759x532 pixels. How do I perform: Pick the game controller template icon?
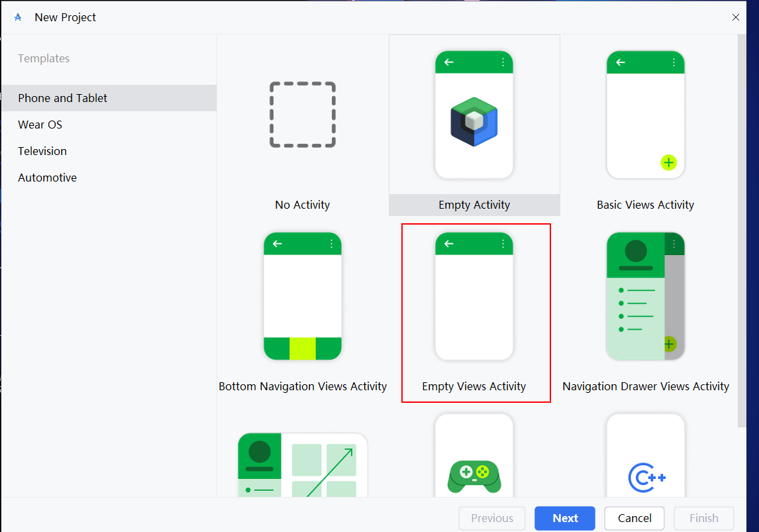tap(474, 476)
